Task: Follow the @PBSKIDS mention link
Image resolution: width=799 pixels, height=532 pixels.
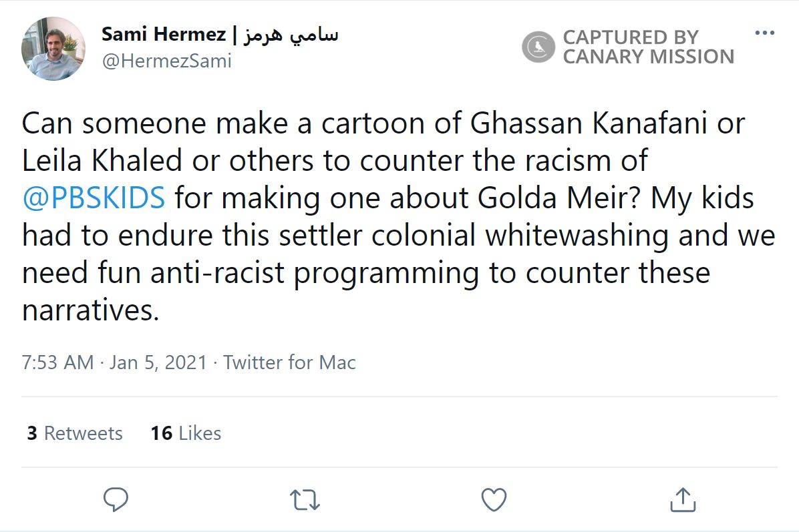Action: (94, 198)
